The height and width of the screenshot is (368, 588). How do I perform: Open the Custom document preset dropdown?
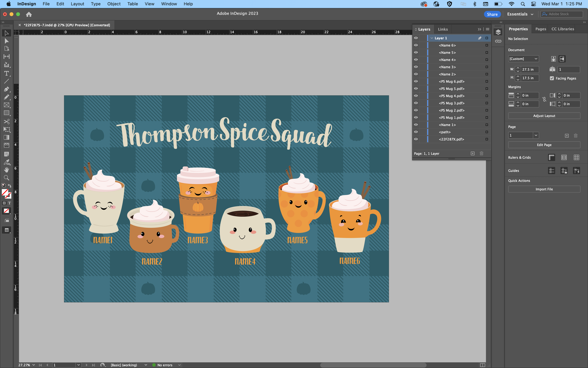pyautogui.click(x=523, y=59)
